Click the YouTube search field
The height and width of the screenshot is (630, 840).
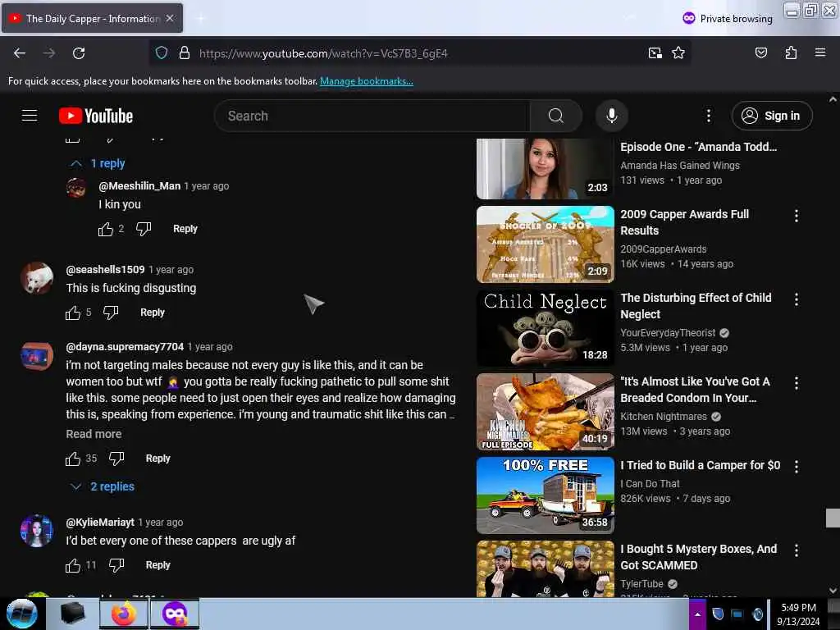372,116
